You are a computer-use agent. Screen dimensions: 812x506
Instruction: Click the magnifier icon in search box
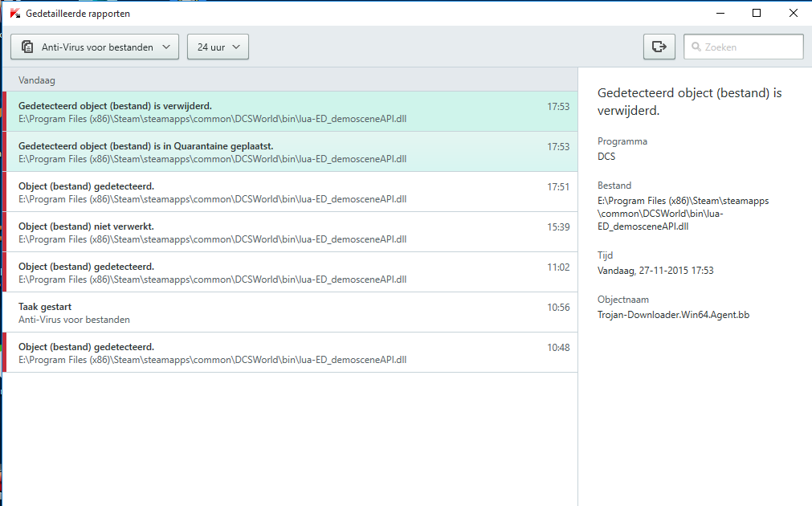point(696,47)
